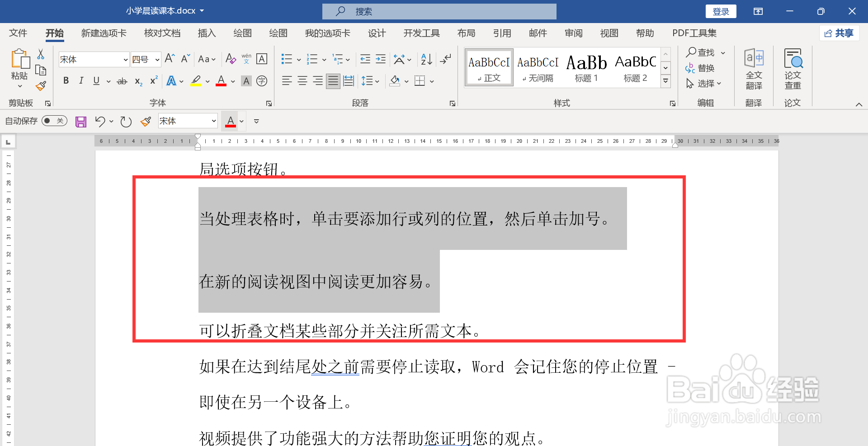Sort paragraph A-Z icon
This screenshot has height=446, width=868.
[426, 59]
